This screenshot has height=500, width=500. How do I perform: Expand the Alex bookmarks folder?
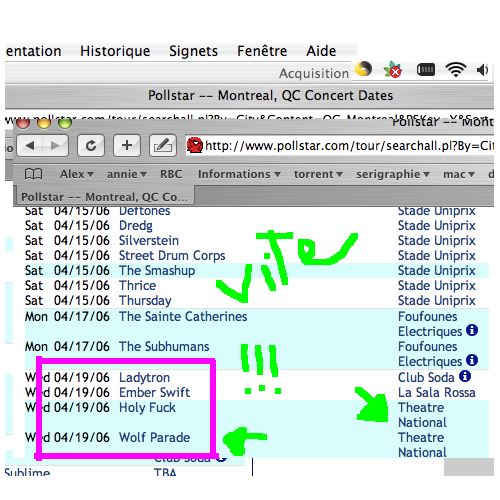77,174
